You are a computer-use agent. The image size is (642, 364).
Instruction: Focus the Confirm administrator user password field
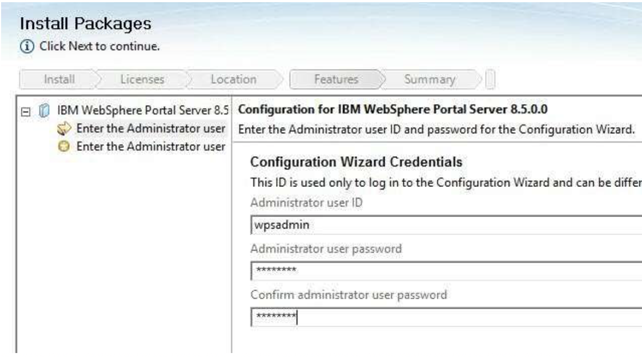pyautogui.click(x=439, y=317)
